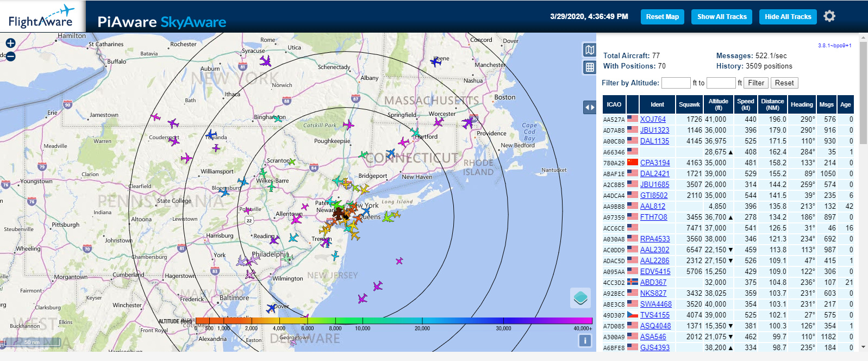Open flight link RPA4533
The height and width of the screenshot is (361, 868).
click(655, 239)
